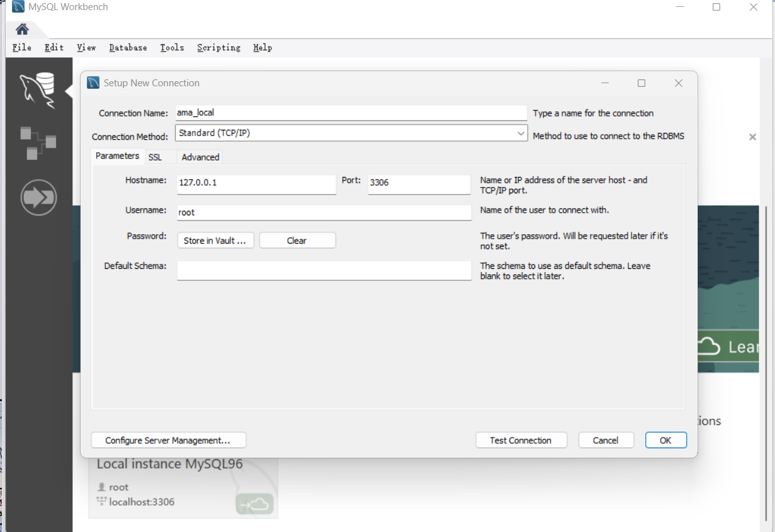This screenshot has height=532, width=775.
Task: Open the Models sidebar icon
Action: point(38,142)
